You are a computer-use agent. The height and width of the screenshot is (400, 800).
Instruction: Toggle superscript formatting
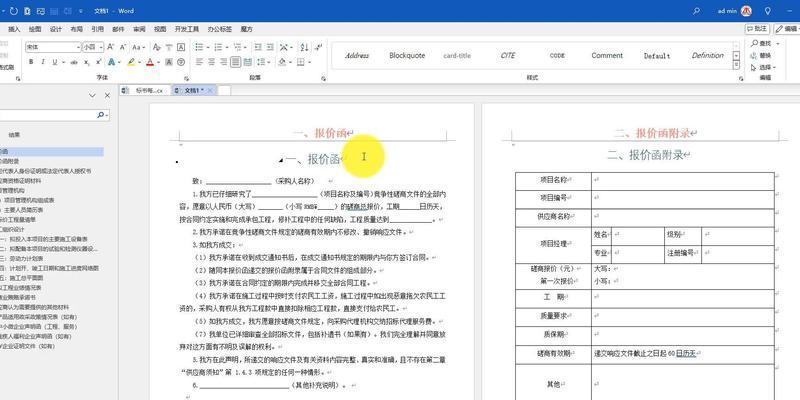pos(98,62)
